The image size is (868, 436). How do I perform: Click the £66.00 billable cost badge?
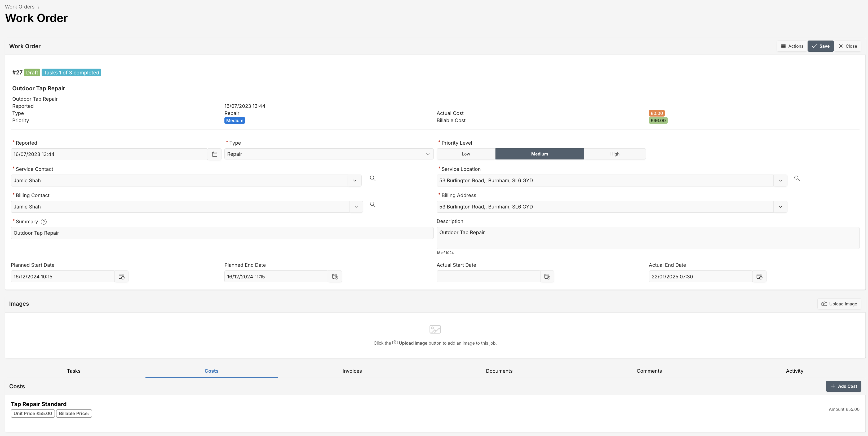(x=658, y=121)
